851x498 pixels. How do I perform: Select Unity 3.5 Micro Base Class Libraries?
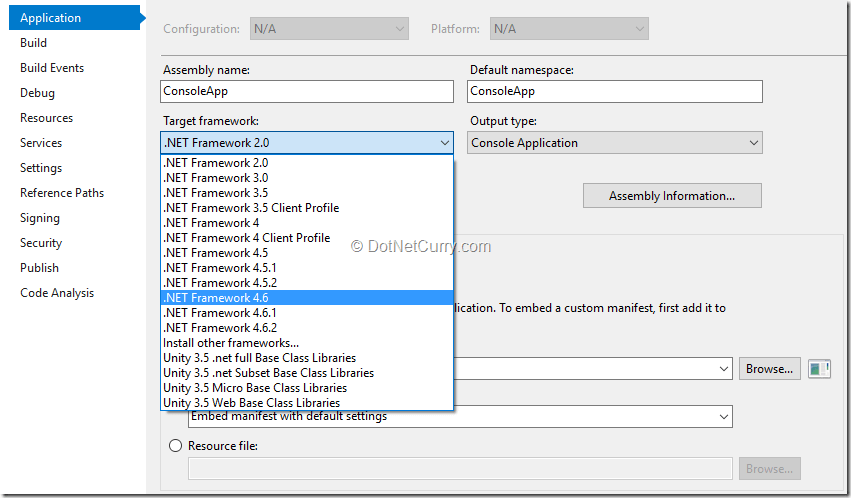coord(255,388)
